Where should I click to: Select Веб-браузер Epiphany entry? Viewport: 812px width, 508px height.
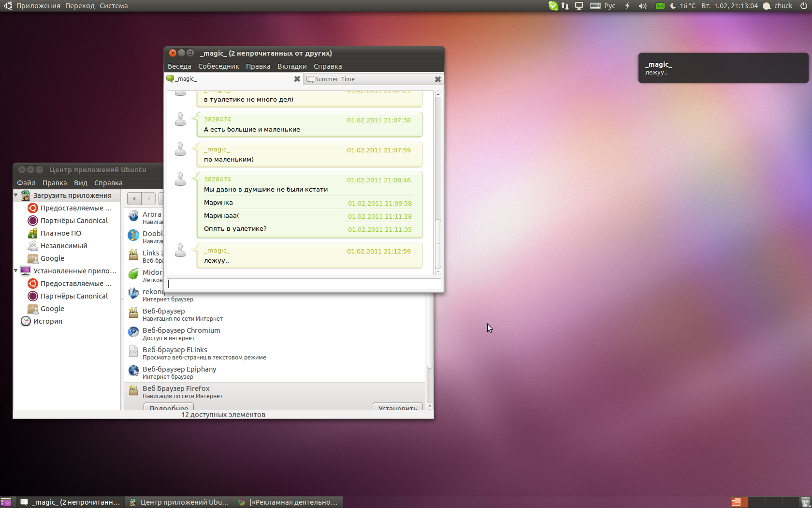point(275,373)
